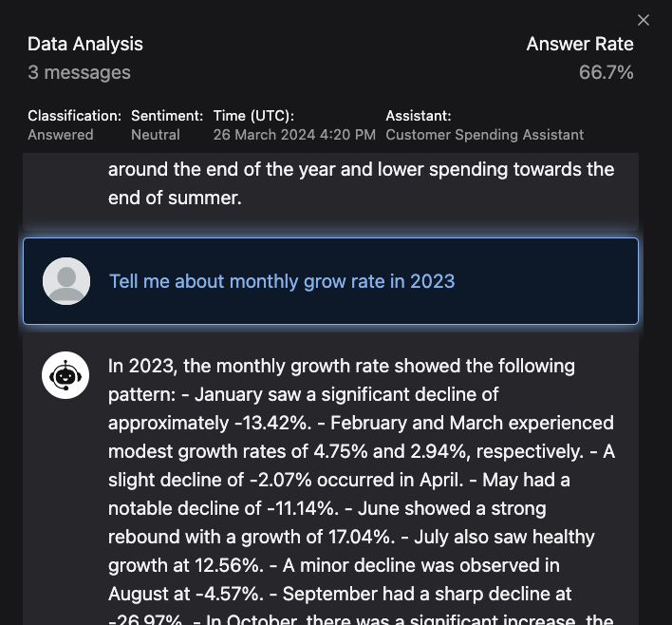Click the 'Answered' classification value
The width and height of the screenshot is (672, 625).
[x=61, y=135]
